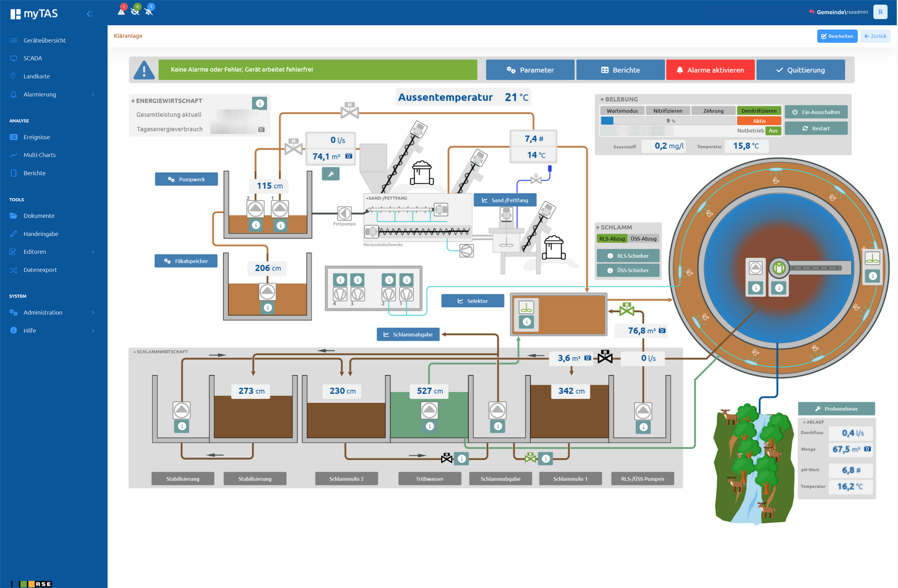The height and width of the screenshot is (588, 898).
Task: Open the warning triangle notifications with red badge
Action: click(121, 10)
